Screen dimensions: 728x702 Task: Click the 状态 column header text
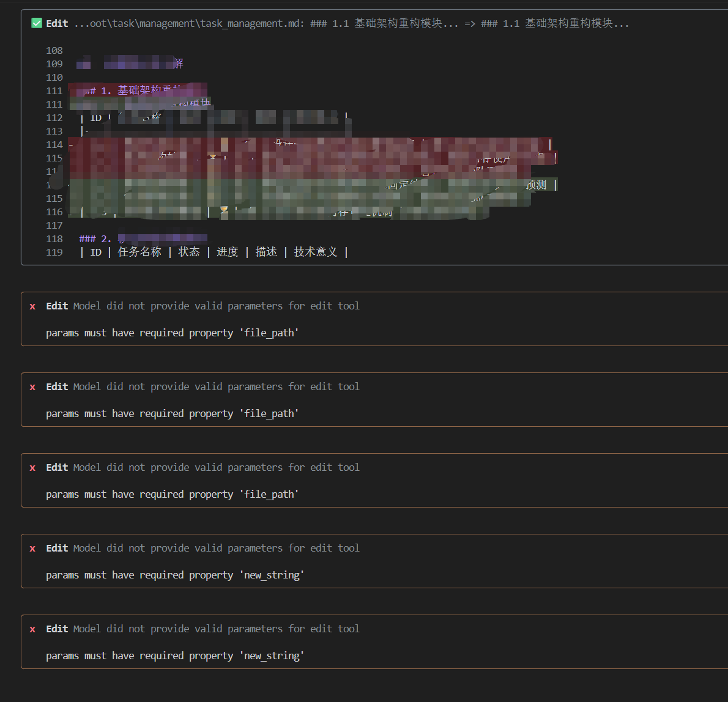tap(189, 253)
